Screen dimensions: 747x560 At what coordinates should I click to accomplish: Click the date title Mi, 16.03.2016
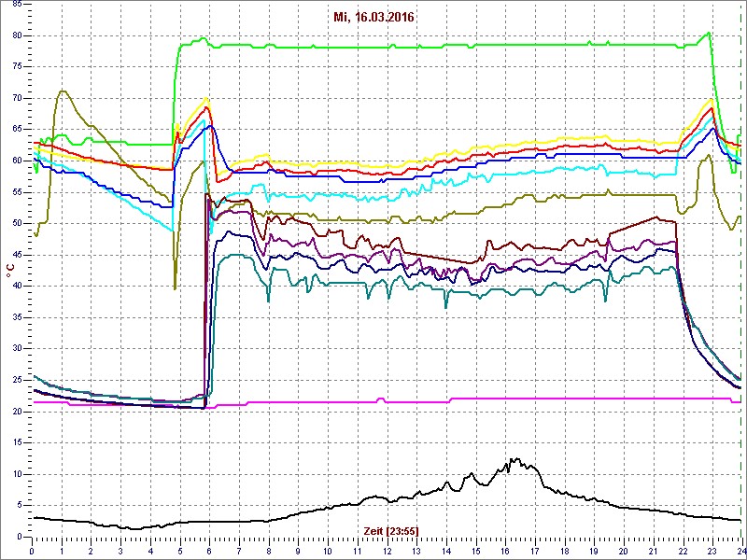[373, 17]
